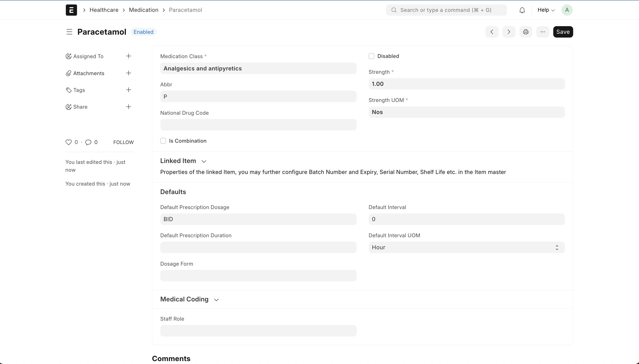Toggle the Disabled checkbox
The height and width of the screenshot is (364, 639).
tap(372, 56)
